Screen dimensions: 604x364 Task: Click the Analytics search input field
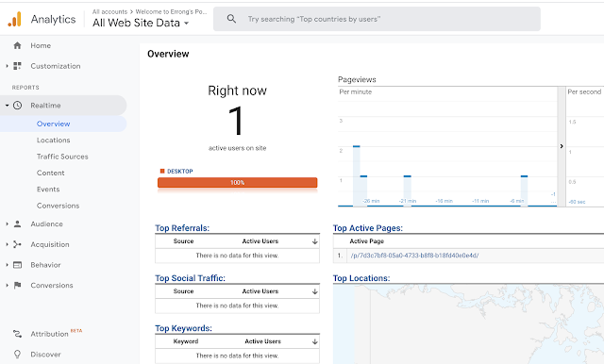pos(377,19)
